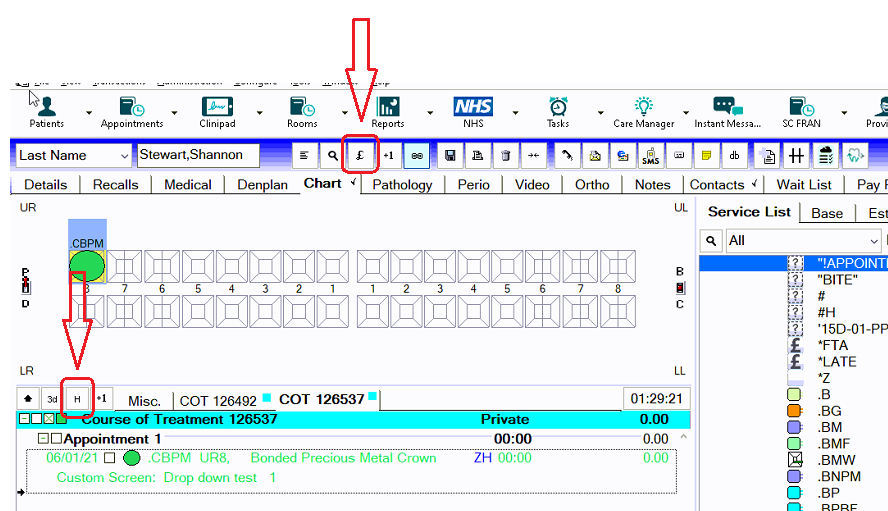Switch to the Perio tab
Screen dimensions: 888x511
[x=473, y=184]
